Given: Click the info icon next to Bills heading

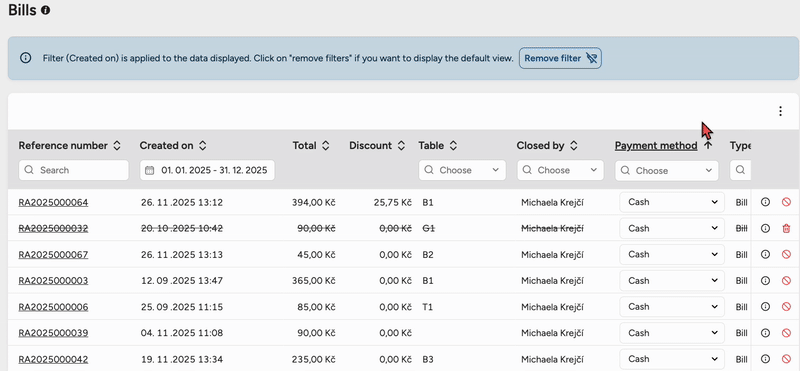Looking at the screenshot, I should (45, 10).
